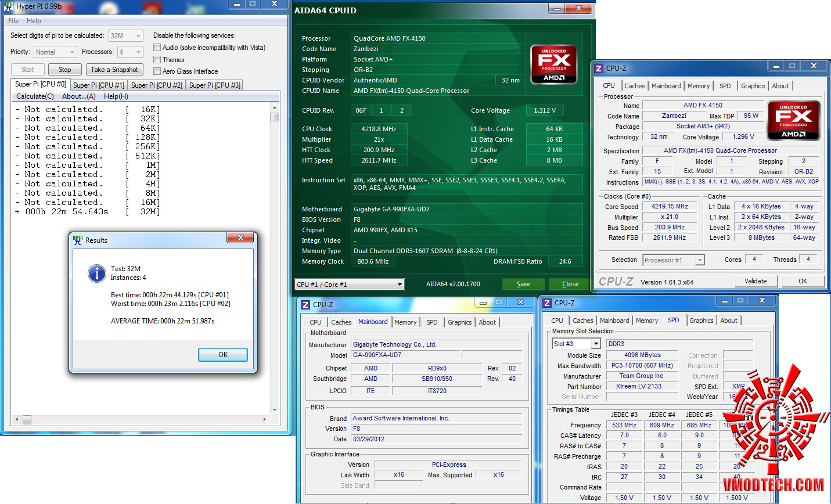Click the Validate button in CPU-Z
This screenshot has width=831, height=504.
click(755, 281)
